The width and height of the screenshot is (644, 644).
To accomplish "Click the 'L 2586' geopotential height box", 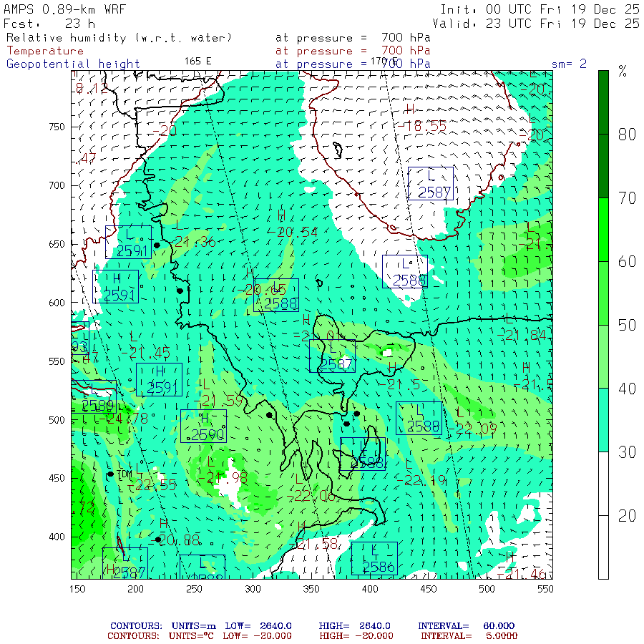I will click(374, 559).
